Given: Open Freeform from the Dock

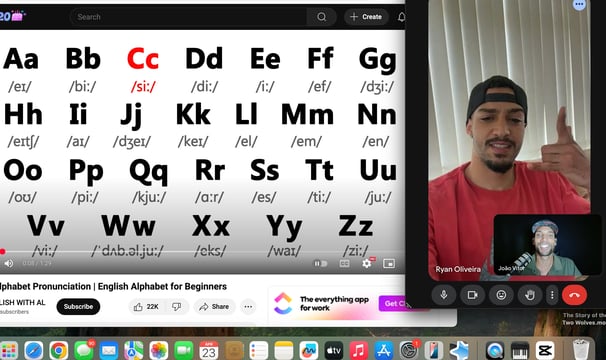Looking at the screenshot, I should pos(308,351).
